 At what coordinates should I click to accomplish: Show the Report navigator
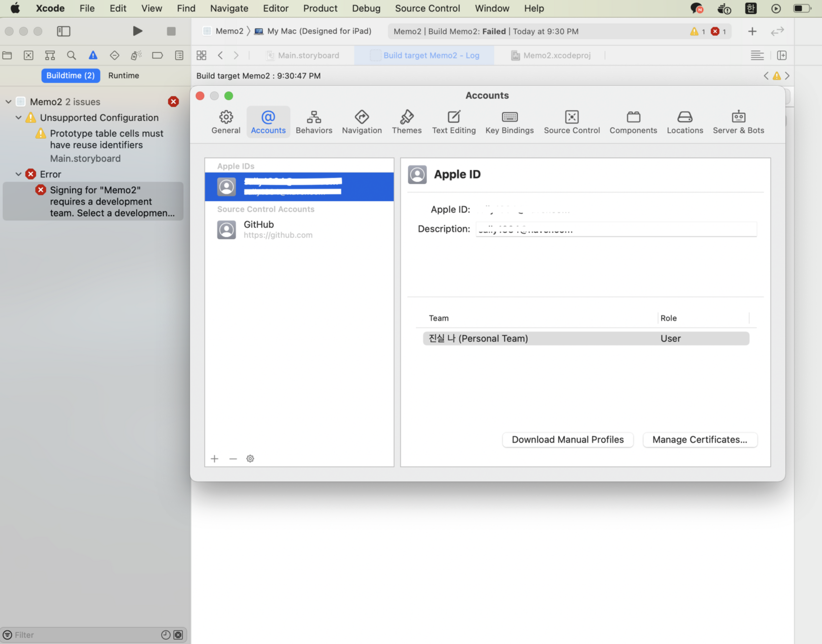click(x=179, y=55)
